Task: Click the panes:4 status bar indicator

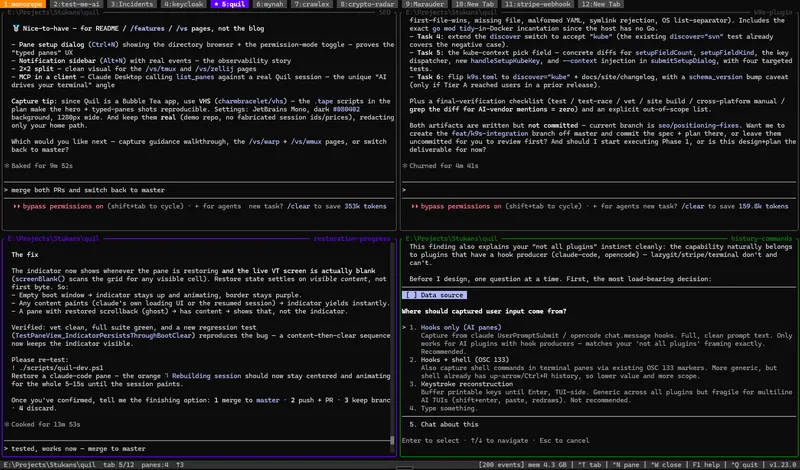Action: click(155, 465)
